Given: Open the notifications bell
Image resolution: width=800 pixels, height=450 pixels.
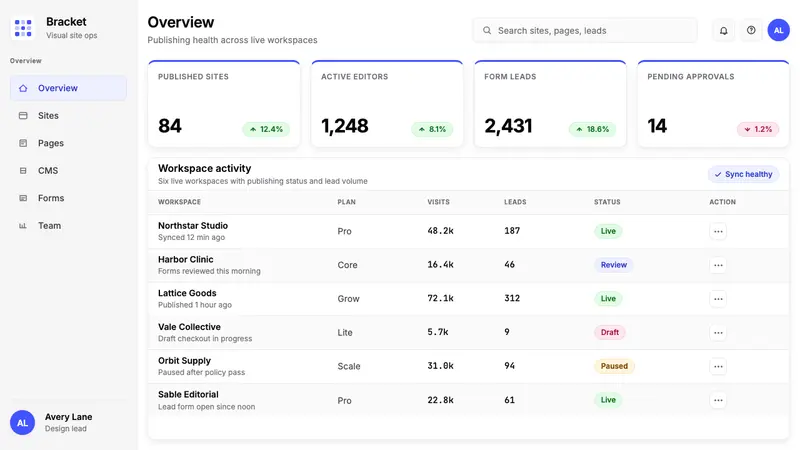Looking at the screenshot, I should (723, 31).
